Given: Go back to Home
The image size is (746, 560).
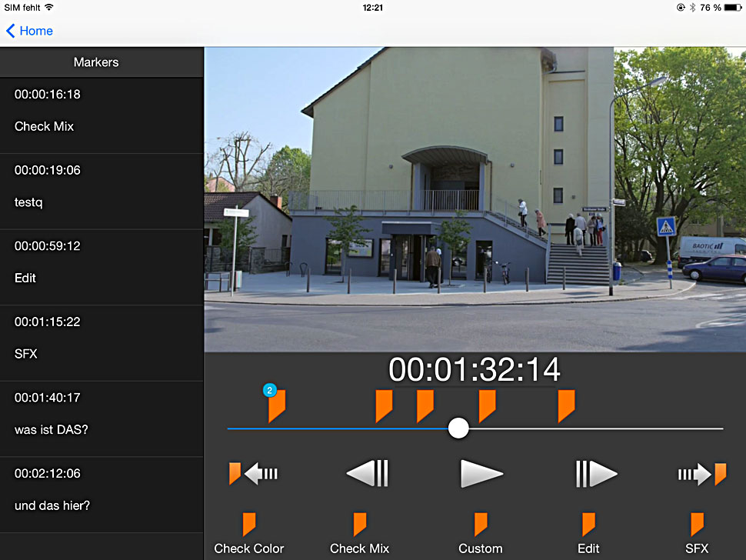Looking at the screenshot, I should coord(31,31).
